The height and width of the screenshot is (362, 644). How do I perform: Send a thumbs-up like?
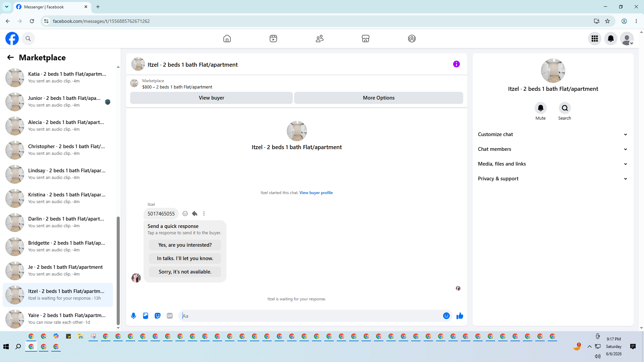pos(460,316)
